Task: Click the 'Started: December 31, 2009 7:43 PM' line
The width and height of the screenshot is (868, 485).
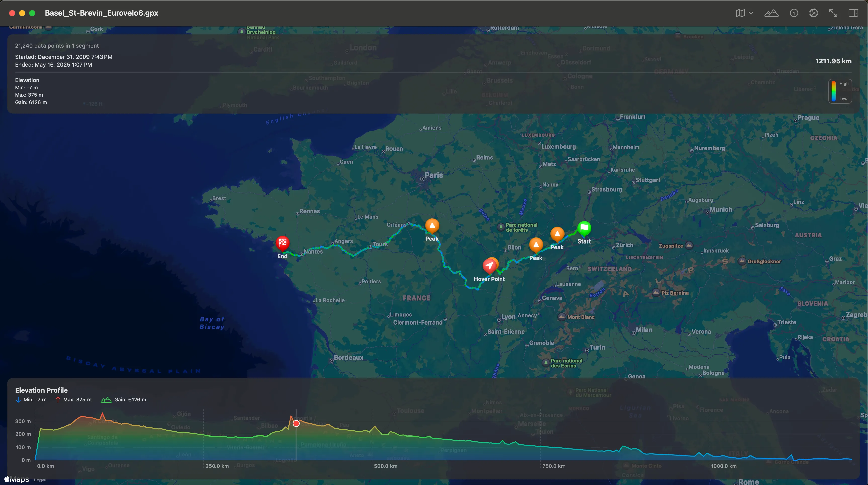Action: click(64, 57)
